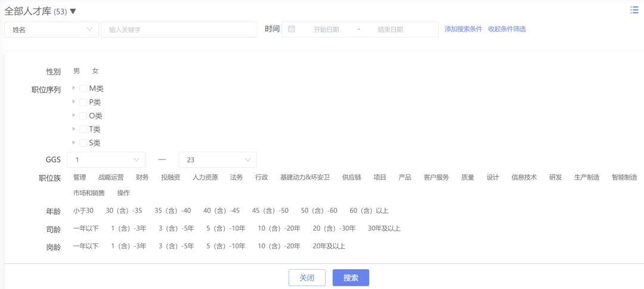
Task: Select 岗龄 option 5（含）-10年
Action: [x=226, y=247]
